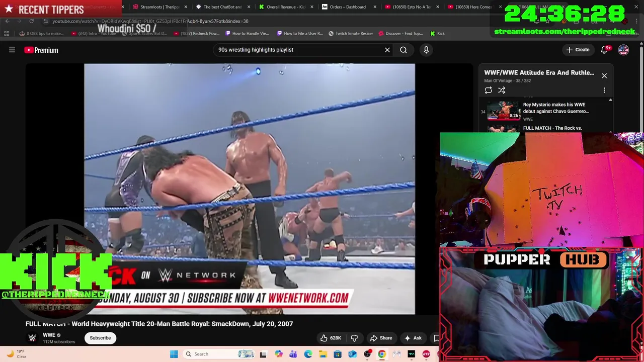Open the weather widget showing 19°F
Screen dimensions: 644x362
(16, 354)
